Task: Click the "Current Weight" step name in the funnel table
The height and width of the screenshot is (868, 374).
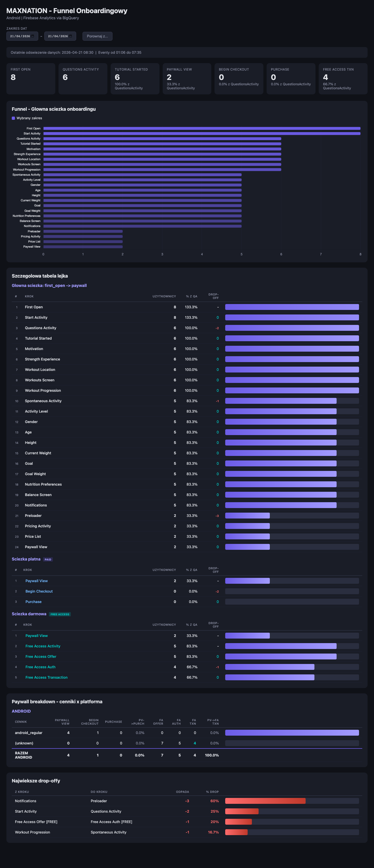Action: [x=38, y=453]
